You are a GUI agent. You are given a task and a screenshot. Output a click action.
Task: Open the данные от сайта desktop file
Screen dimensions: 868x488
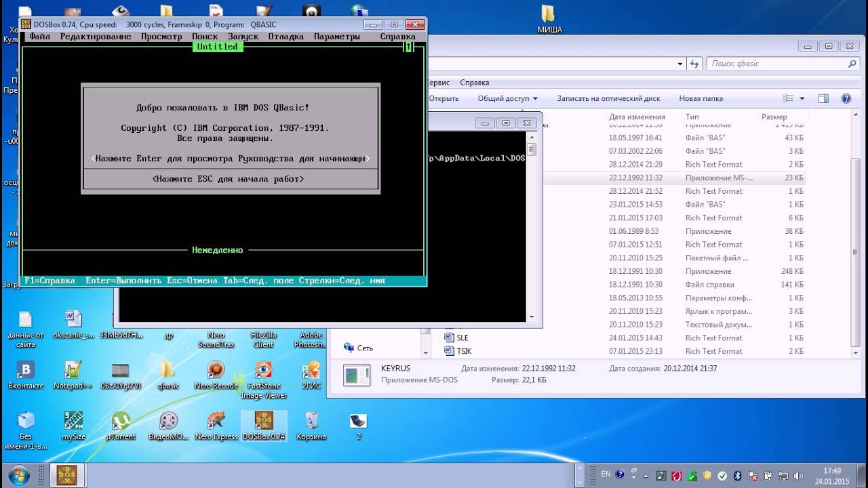pyautogui.click(x=26, y=329)
